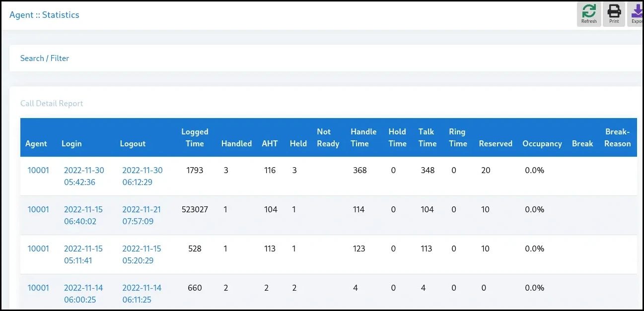Sort the table by the Agent column
This screenshot has width=644, height=311.
pyautogui.click(x=36, y=143)
